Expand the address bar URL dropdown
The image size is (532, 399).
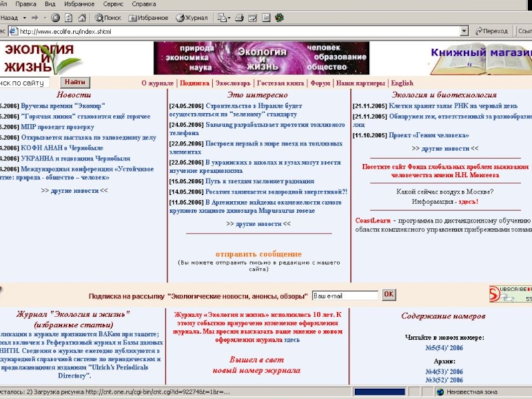coord(464,31)
